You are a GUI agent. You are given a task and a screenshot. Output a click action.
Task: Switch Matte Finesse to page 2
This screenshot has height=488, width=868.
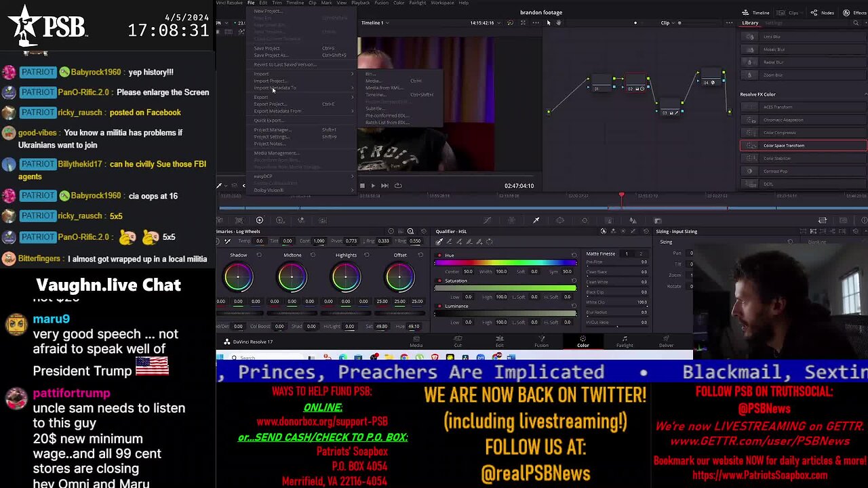[x=641, y=253]
